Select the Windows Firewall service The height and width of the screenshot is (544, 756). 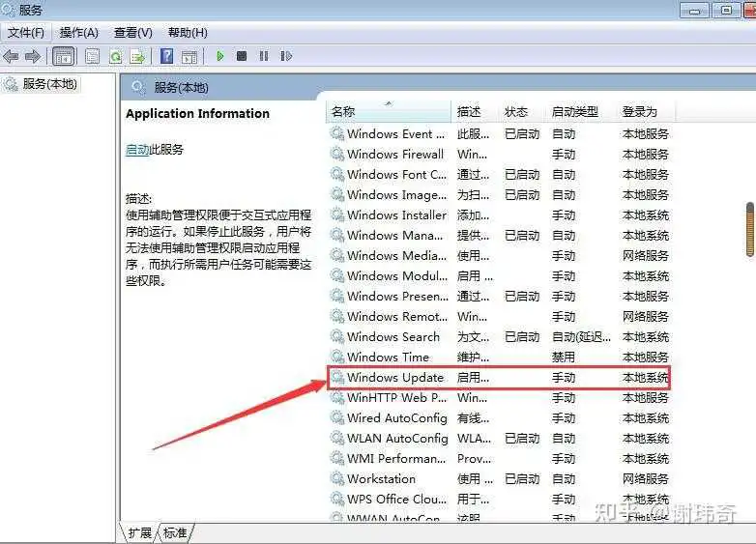[x=500, y=155]
